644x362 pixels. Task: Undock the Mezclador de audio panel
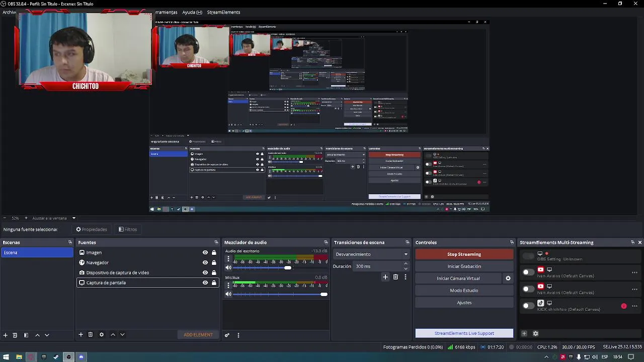pos(326,242)
